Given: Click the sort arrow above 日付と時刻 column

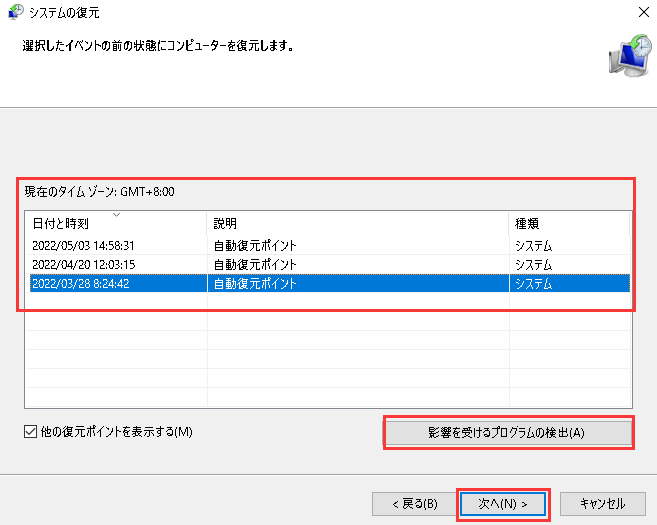Looking at the screenshot, I should (x=116, y=215).
